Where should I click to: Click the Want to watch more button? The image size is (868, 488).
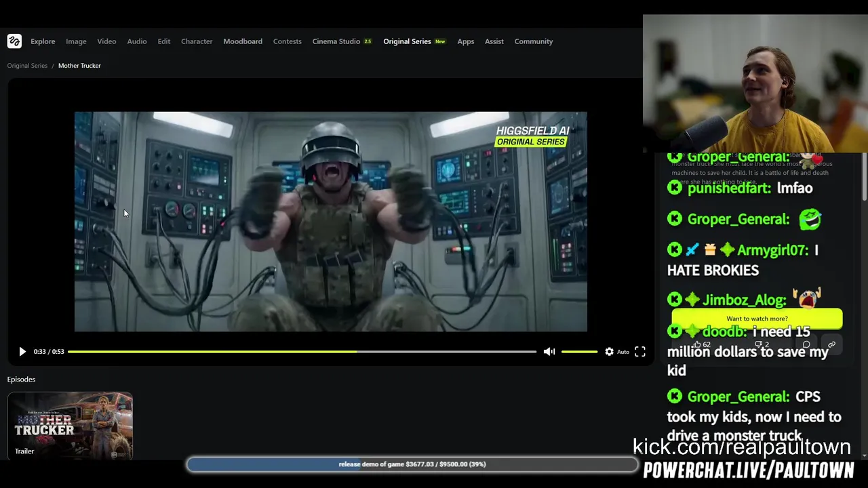[757, 319]
